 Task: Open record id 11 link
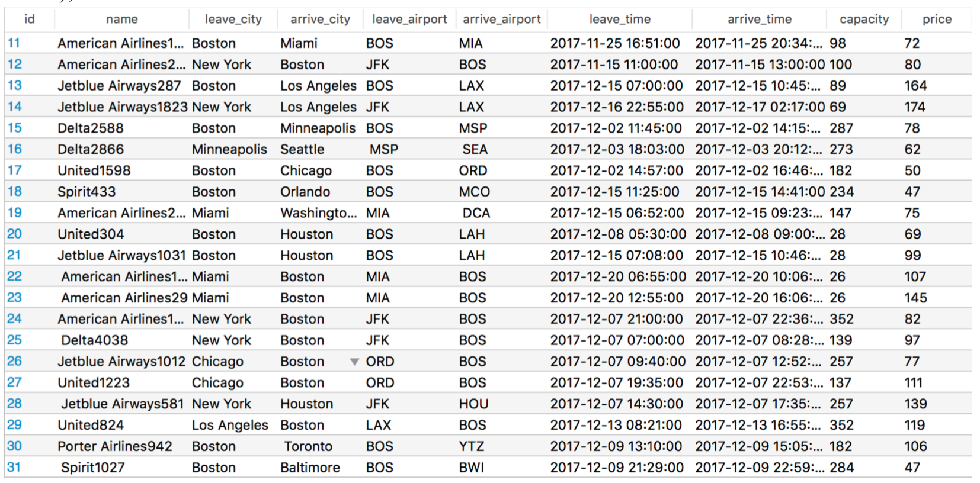(14, 43)
